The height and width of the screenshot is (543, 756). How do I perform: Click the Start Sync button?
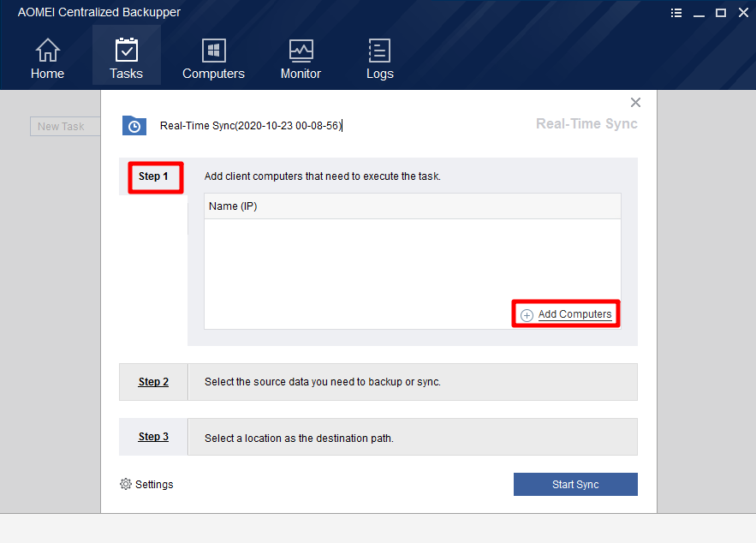click(x=575, y=484)
